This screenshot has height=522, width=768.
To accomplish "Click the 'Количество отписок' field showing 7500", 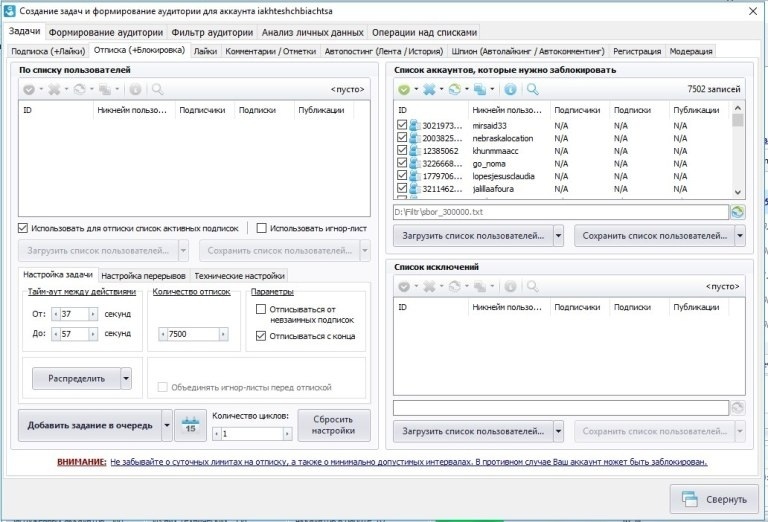I will (193, 334).
